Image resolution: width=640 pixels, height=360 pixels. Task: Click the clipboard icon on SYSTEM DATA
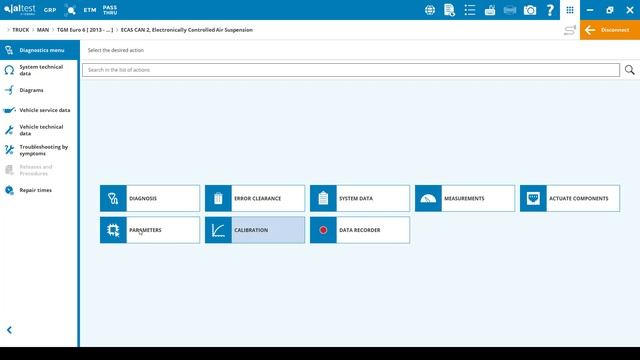323,198
